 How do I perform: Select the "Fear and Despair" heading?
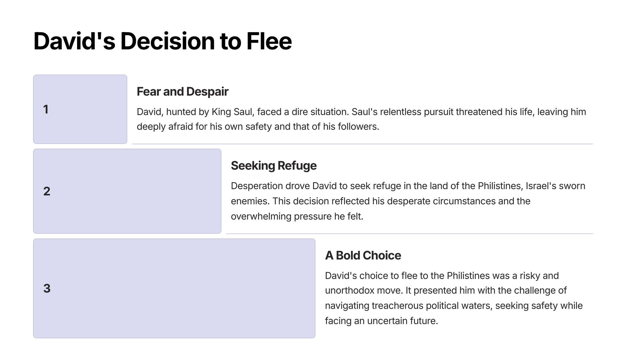tap(182, 92)
